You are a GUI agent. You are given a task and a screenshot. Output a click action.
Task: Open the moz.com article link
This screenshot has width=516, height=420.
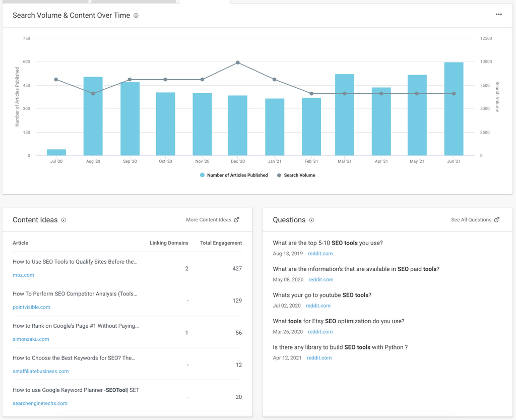pyautogui.click(x=23, y=275)
